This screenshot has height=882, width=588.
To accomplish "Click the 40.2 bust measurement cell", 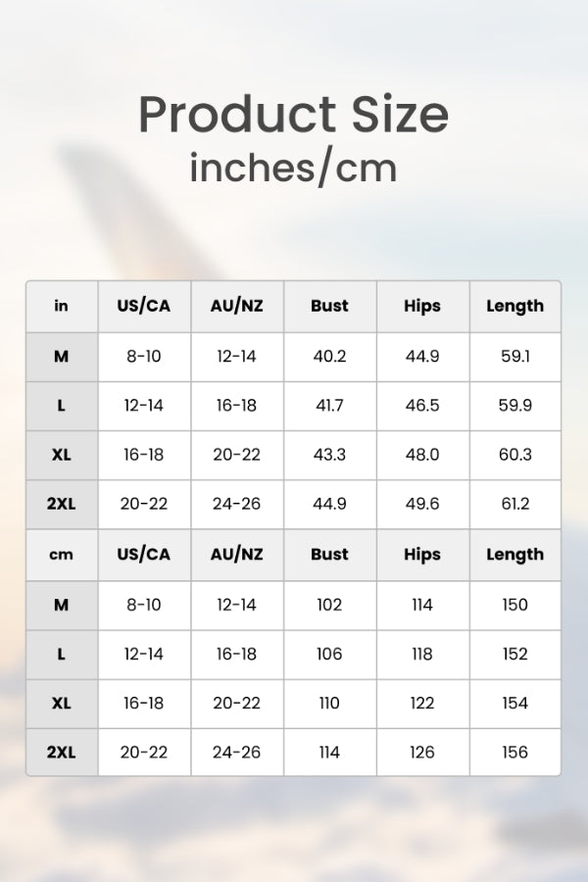I will click(329, 357).
